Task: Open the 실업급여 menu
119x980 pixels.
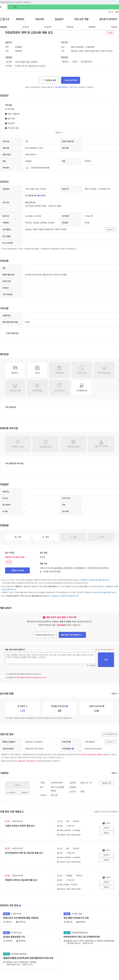Action: click(x=59, y=19)
